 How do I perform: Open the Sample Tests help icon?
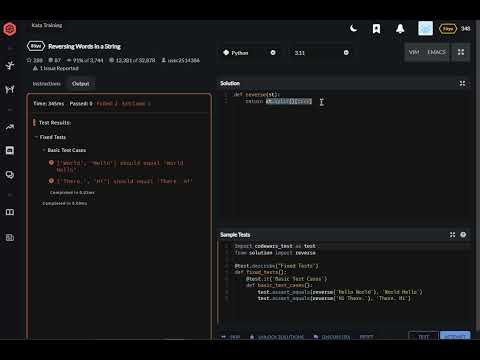click(x=463, y=235)
